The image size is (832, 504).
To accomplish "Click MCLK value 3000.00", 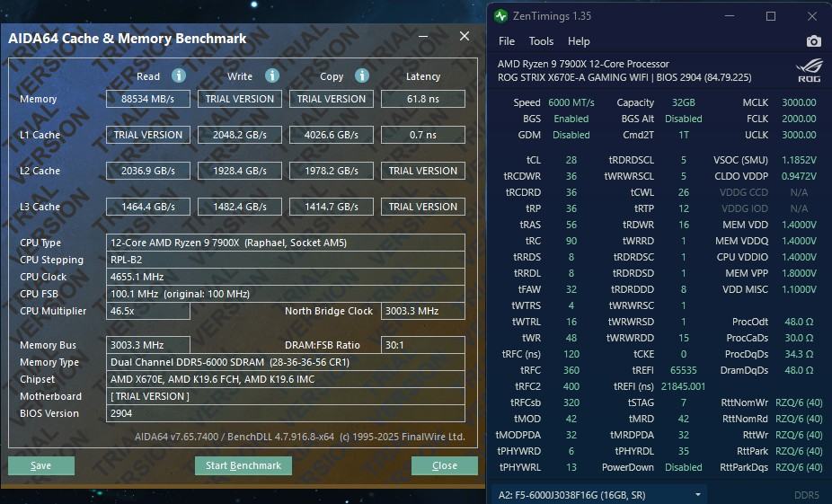I will [x=799, y=102].
